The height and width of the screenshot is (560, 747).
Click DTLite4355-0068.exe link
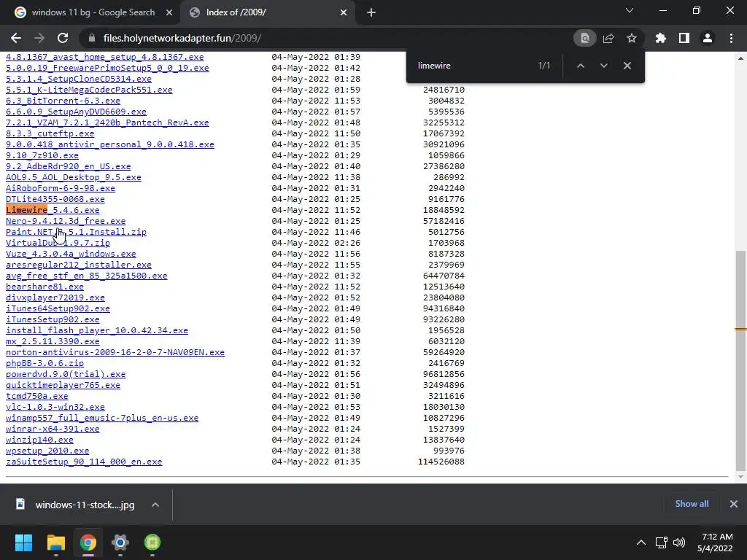click(55, 199)
